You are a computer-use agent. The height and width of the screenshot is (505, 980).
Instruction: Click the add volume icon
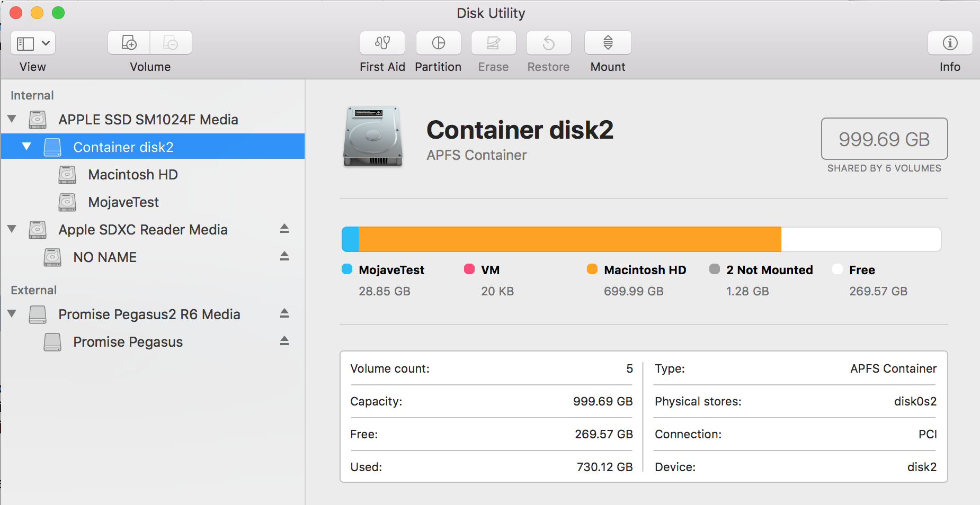pos(129,43)
